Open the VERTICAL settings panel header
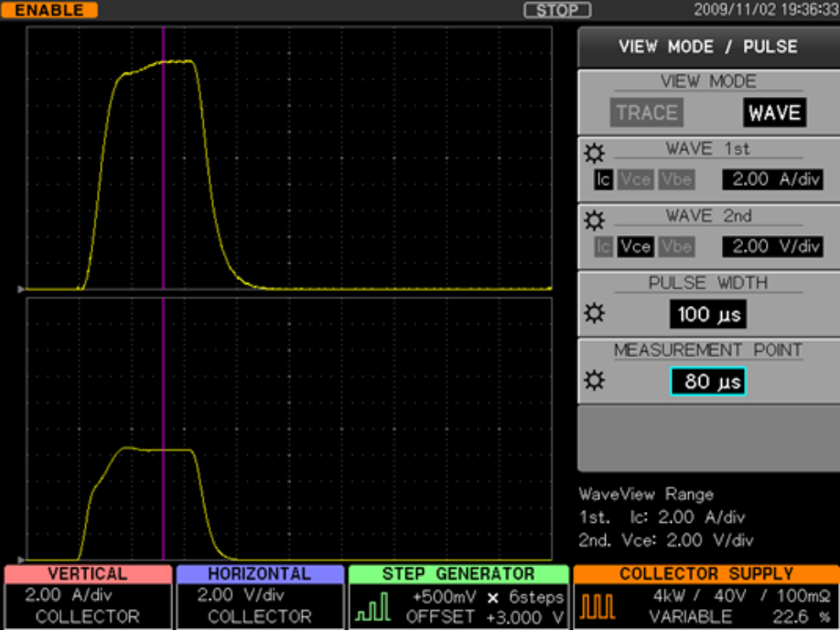 pos(88,574)
